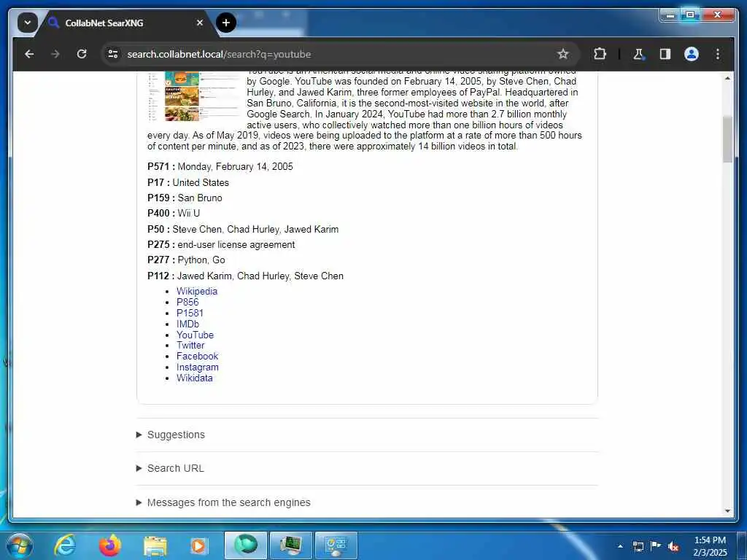747x560 pixels.
Task: Show hidden tray icons arrow
Action: point(620,546)
